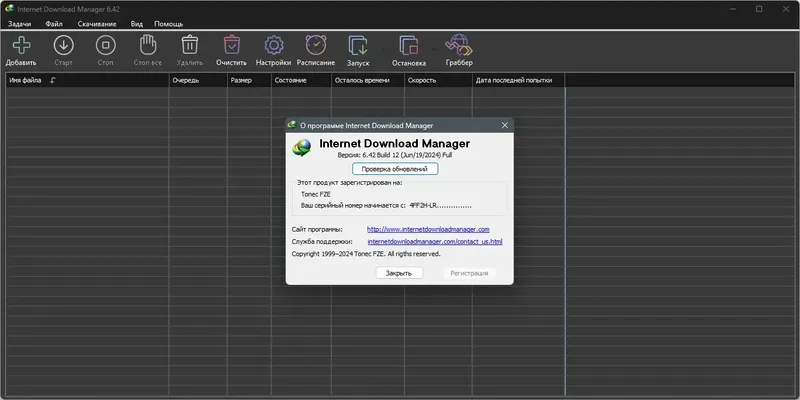Click the Закрыть button in the dialog
The height and width of the screenshot is (400, 800).
click(399, 273)
